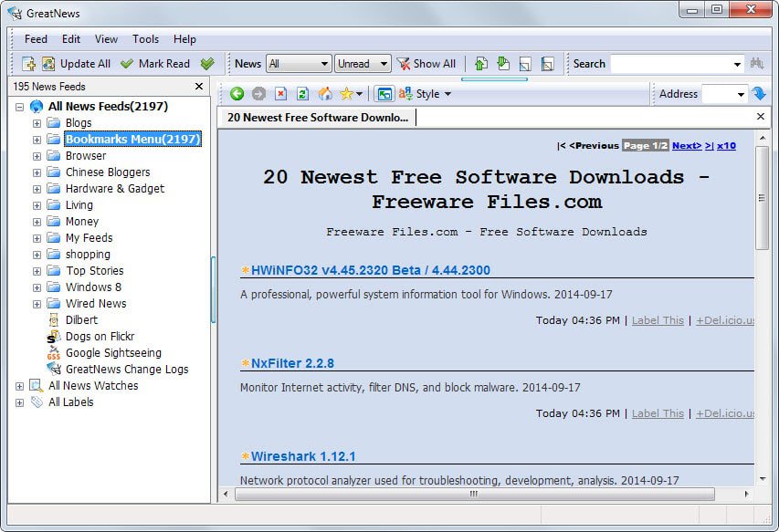Screen dimensions: 779x532
Task: Select the Dogs on Flickr feed
Action: pyautogui.click(x=100, y=336)
